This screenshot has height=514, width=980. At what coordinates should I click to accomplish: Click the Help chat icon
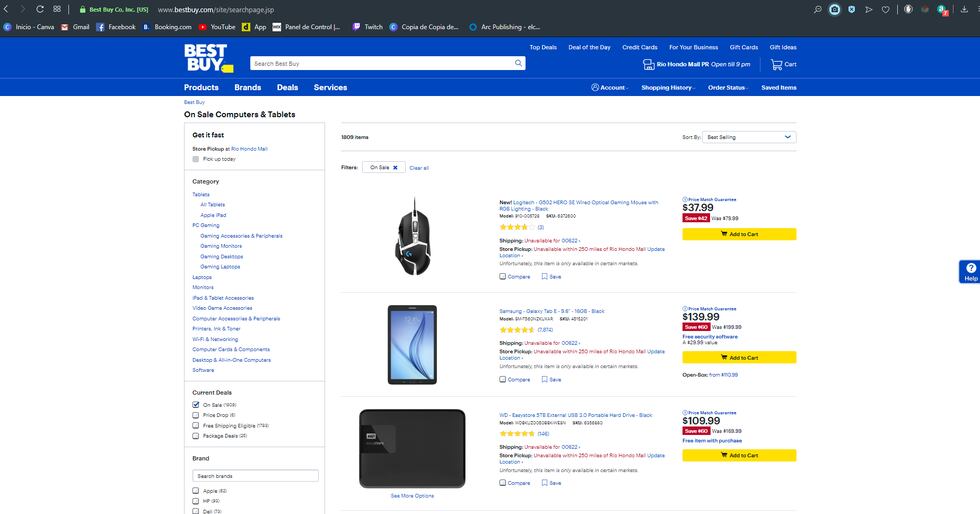970,272
